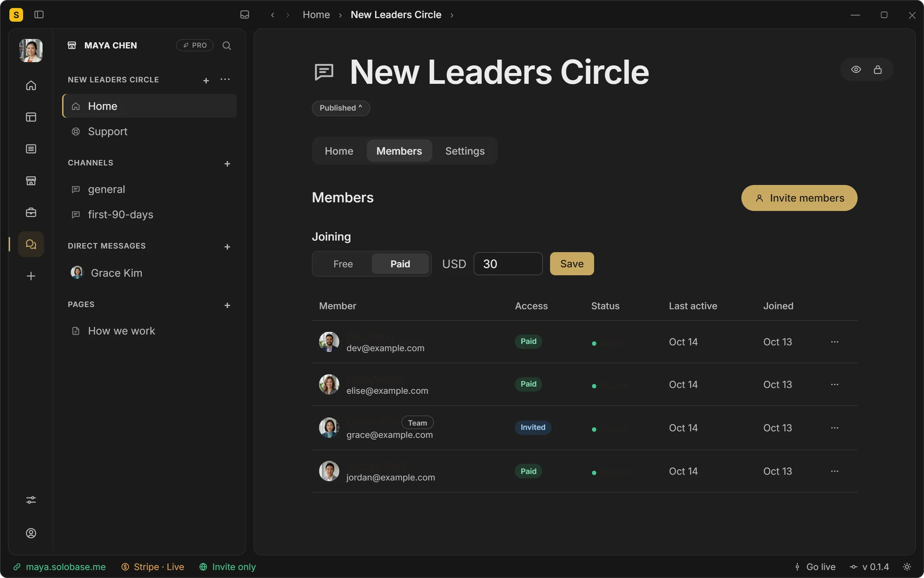924x578 pixels.
Task: Toggle the eye preview icon
Action: click(x=856, y=70)
